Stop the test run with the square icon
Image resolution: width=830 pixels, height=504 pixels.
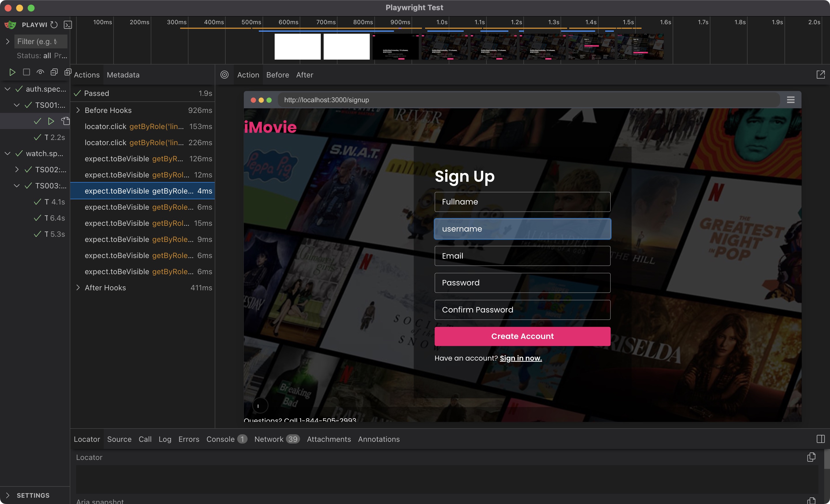coord(26,72)
